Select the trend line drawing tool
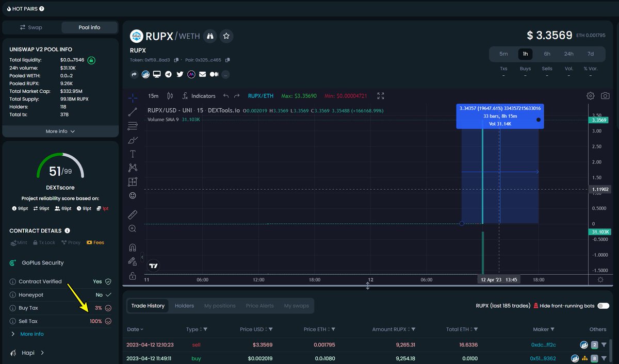Viewport: 619px width, 364px height. tap(133, 111)
